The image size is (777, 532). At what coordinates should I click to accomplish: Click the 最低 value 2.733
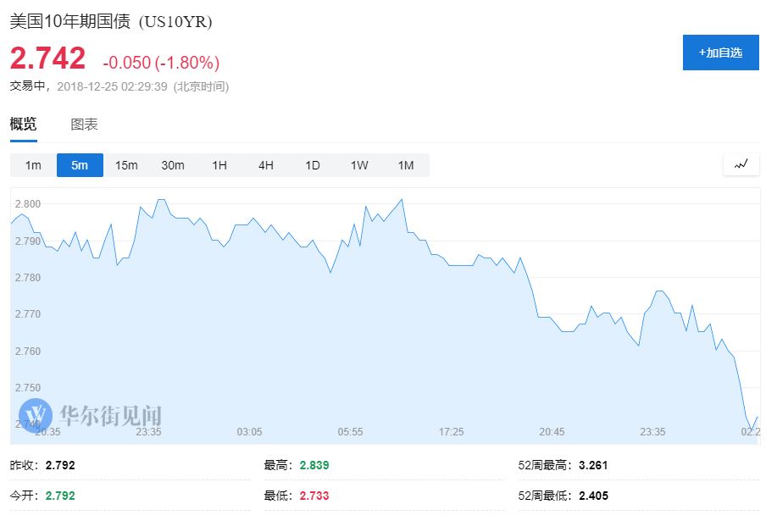(x=314, y=496)
